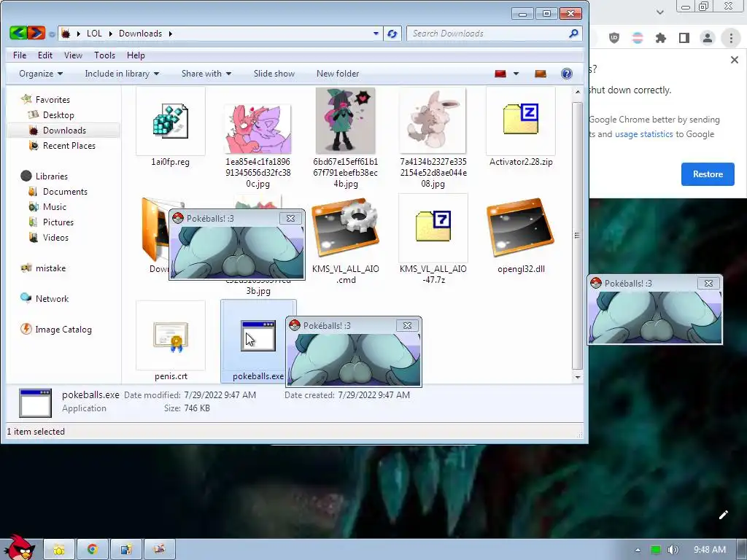The width and height of the screenshot is (747, 560).
Task: Open volume control in system tray
Action: click(673, 550)
